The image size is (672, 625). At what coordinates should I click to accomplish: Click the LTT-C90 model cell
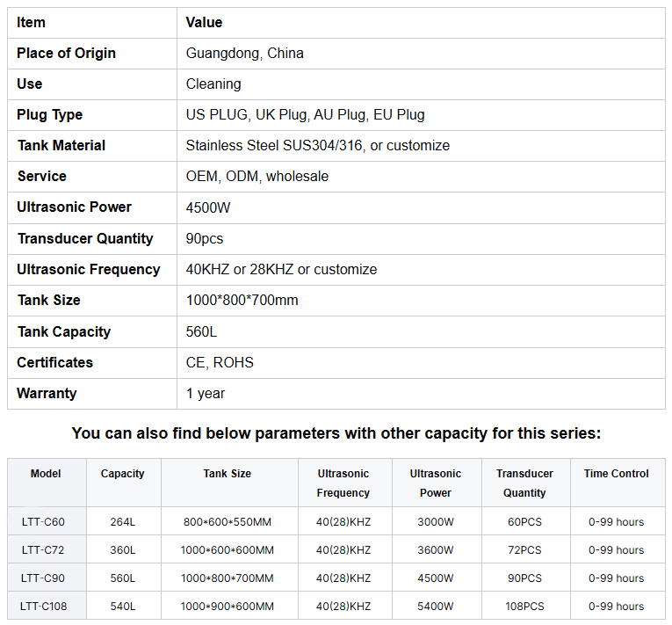pos(43,578)
